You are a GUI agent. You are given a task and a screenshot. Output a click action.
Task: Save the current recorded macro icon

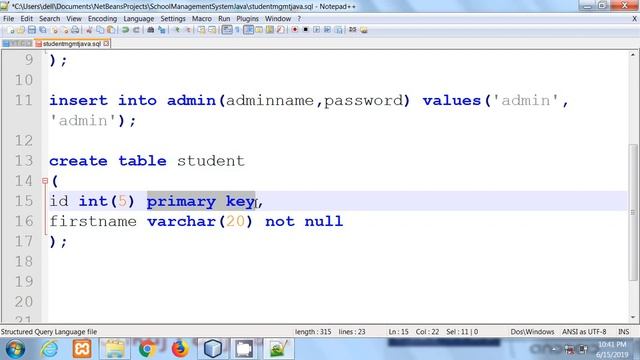tap(338, 30)
